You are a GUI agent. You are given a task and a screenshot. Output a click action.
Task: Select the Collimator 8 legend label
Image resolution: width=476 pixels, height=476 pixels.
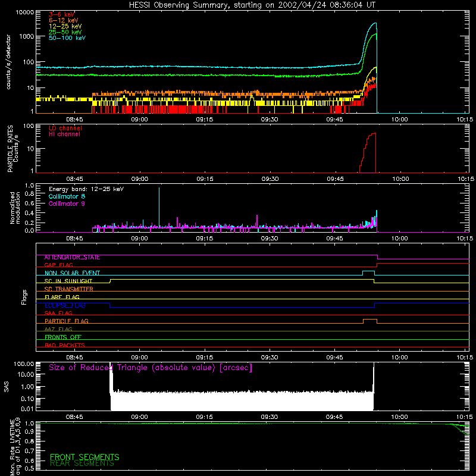click(x=67, y=196)
